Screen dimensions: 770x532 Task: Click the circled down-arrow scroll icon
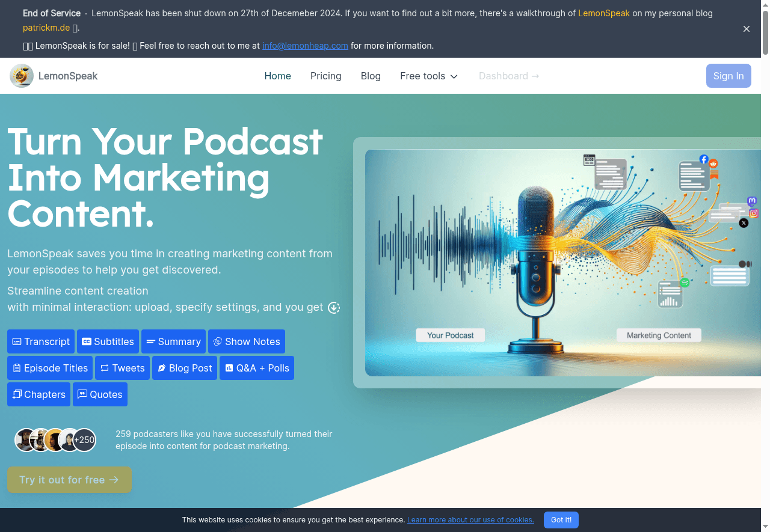[x=334, y=308]
